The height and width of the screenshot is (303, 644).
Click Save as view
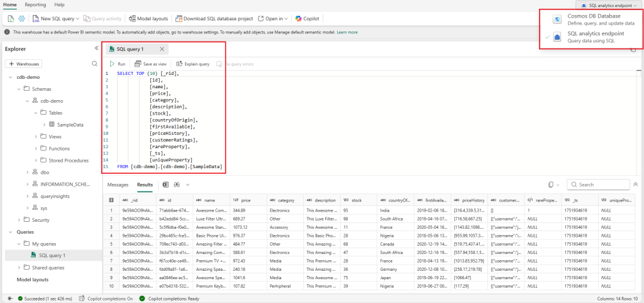point(151,64)
